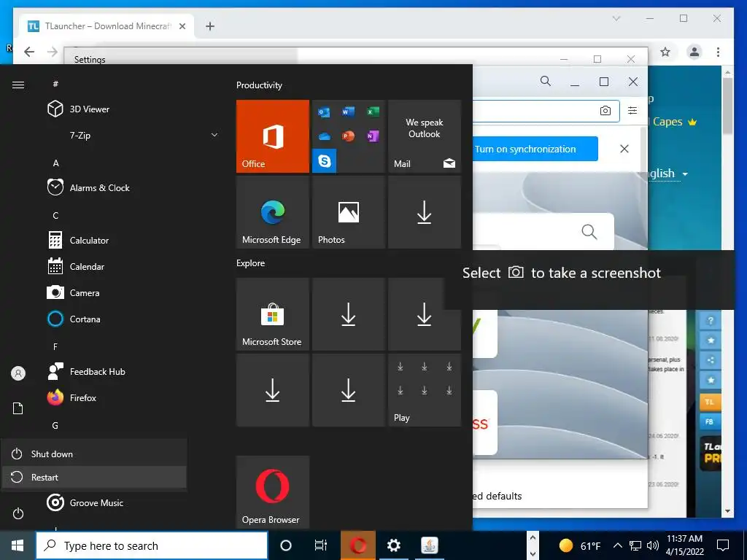This screenshot has height=560, width=747.
Task: Open the Microsoft Store tile
Action: click(x=273, y=314)
